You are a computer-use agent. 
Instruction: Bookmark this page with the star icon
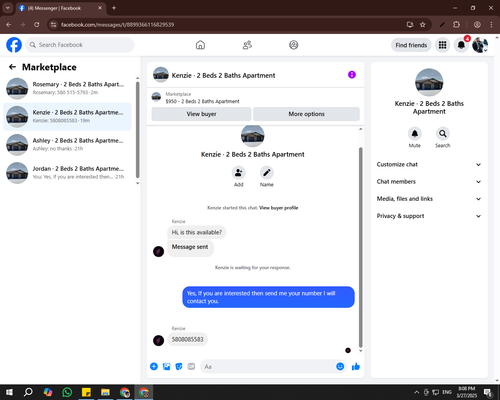tap(423, 25)
